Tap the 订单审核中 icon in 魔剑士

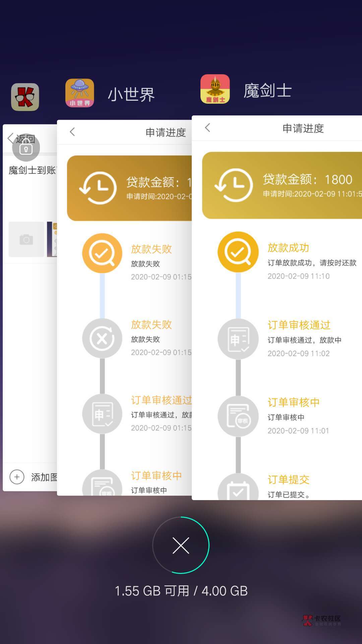(x=238, y=416)
